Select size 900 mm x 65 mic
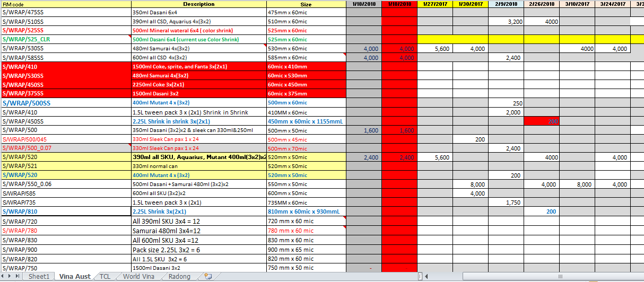644x282 pixels. pyautogui.click(x=306, y=250)
